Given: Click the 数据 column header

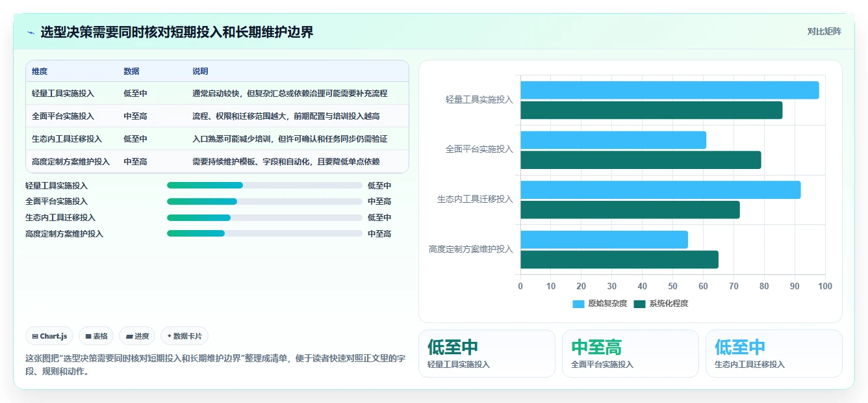Looking at the screenshot, I should point(131,71).
